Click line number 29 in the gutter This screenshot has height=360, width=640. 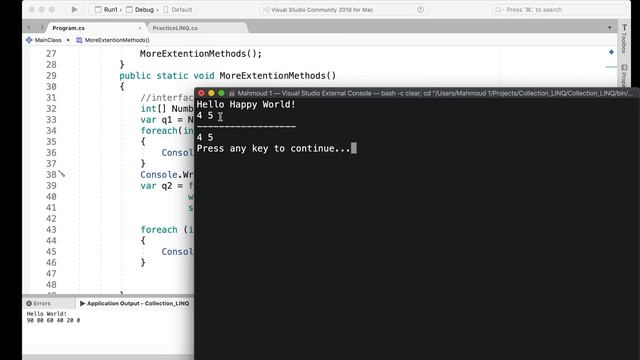51,76
